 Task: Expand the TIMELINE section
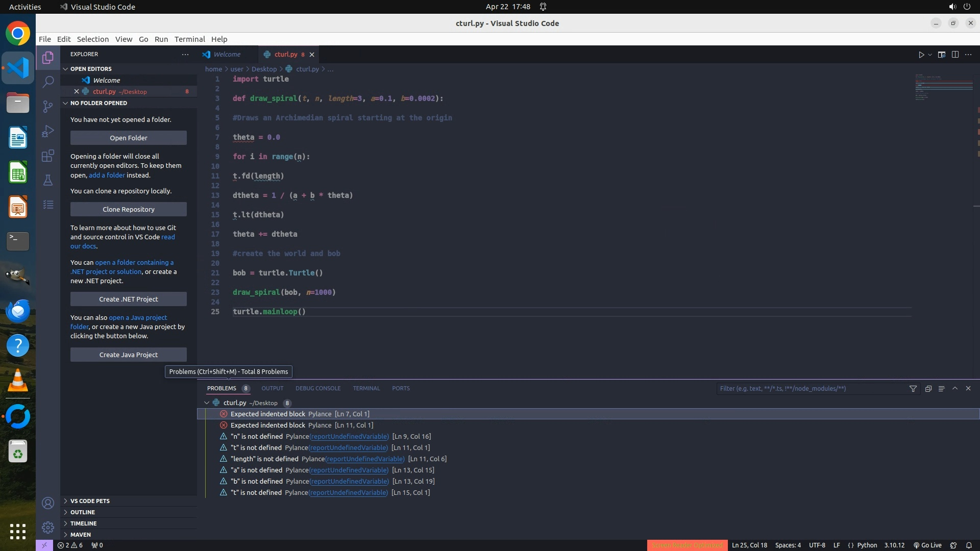tap(83, 523)
